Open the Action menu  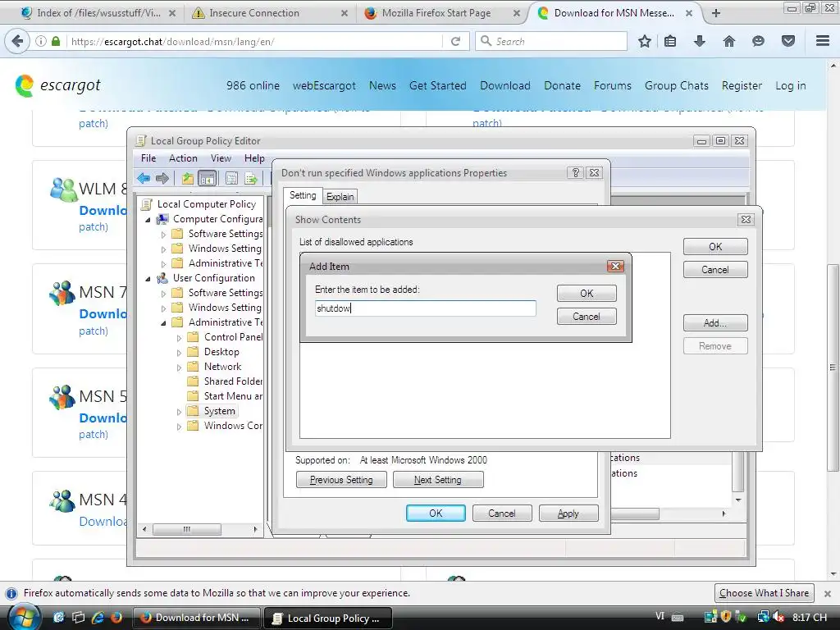coord(183,158)
